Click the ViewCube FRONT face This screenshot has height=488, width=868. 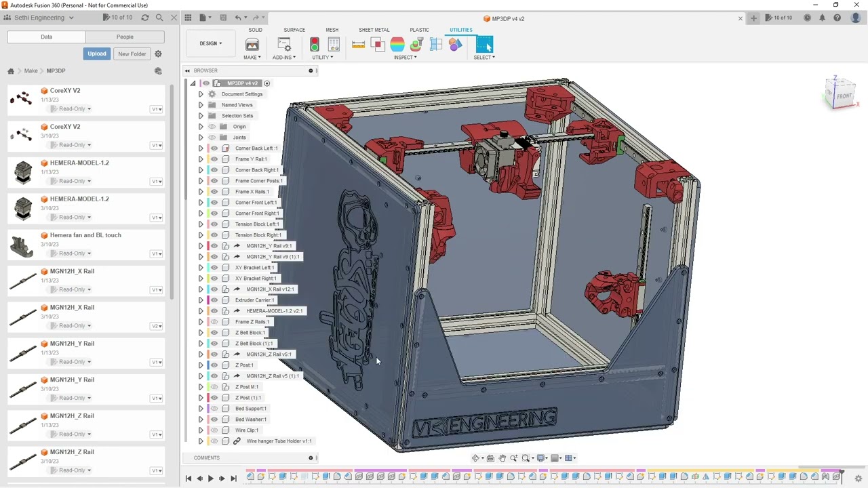click(x=844, y=96)
